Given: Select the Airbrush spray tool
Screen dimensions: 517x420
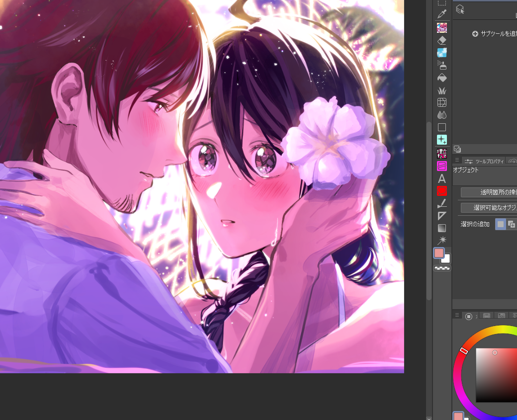Looking at the screenshot, I should tap(442, 65).
